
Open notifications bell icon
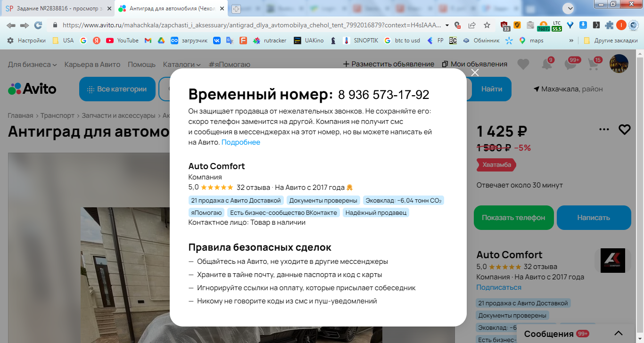click(x=547, y=64)
